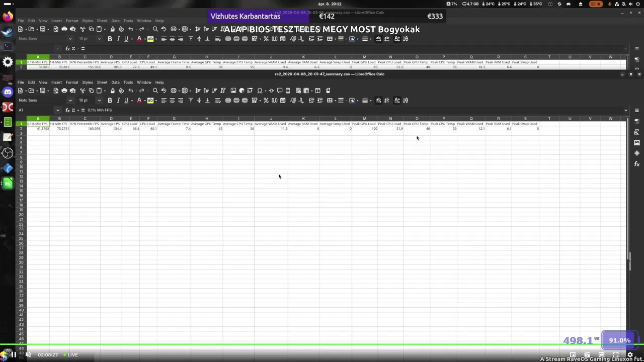644x362 pixels.
Task: Select column header Q in front Calc sheet
Action: (471, 119)
